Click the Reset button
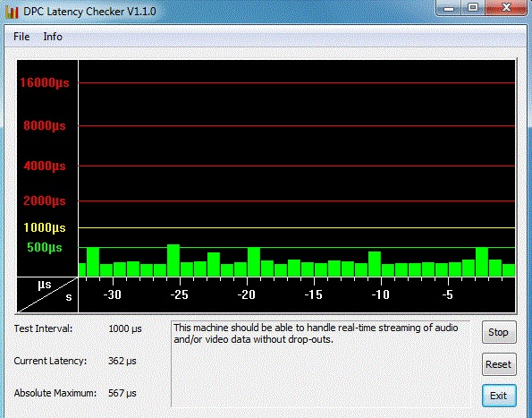This screenshot has height=418, width=532. pyautogui.click(x=499, y=364)
